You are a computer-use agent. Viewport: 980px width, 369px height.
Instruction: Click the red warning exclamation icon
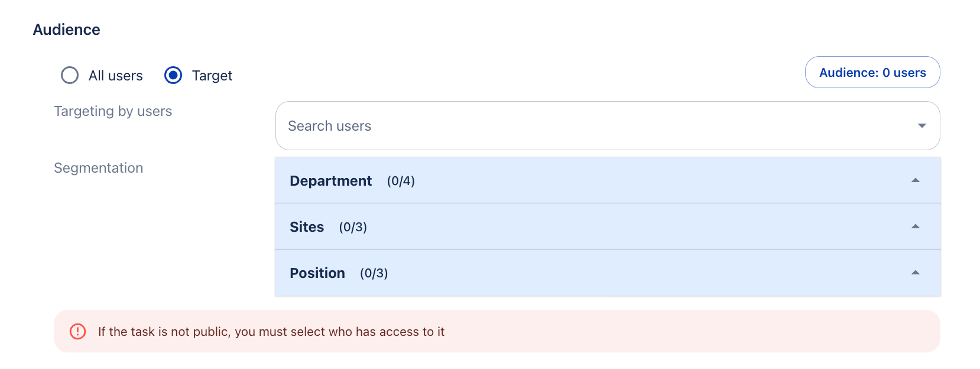(77, 331)
